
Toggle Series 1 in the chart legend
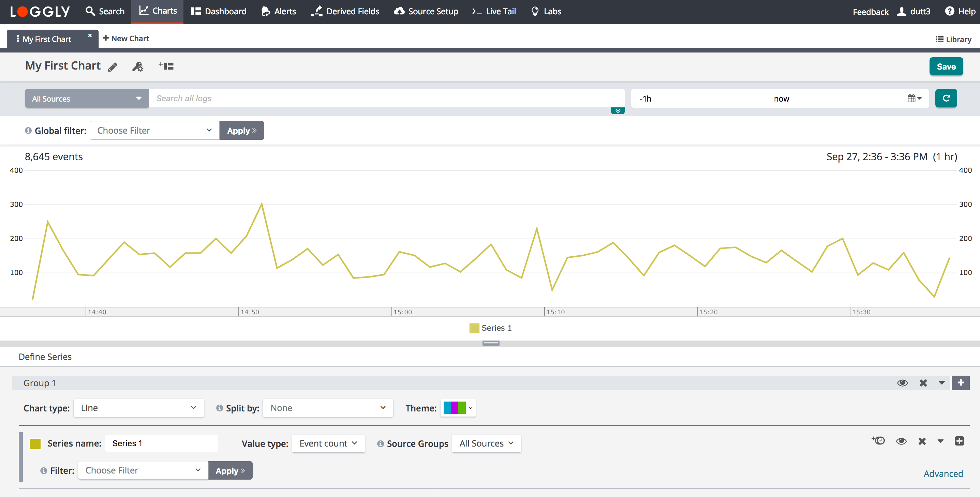(x=490, y=328)
